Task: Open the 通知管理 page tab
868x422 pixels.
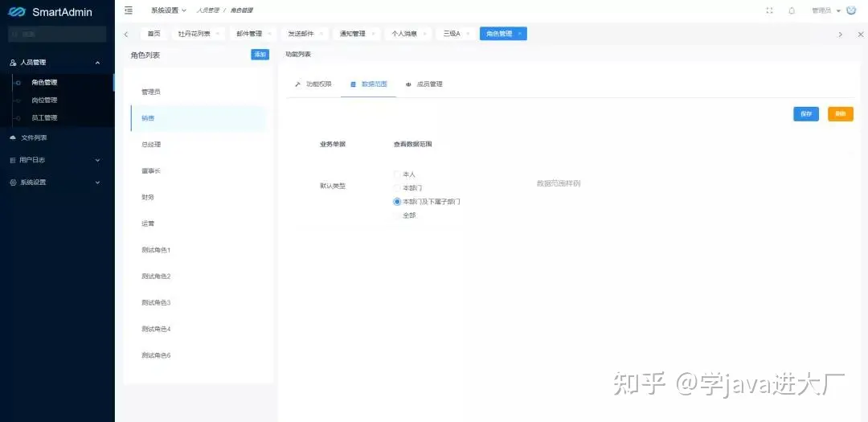Action: [x=353, y=34]
